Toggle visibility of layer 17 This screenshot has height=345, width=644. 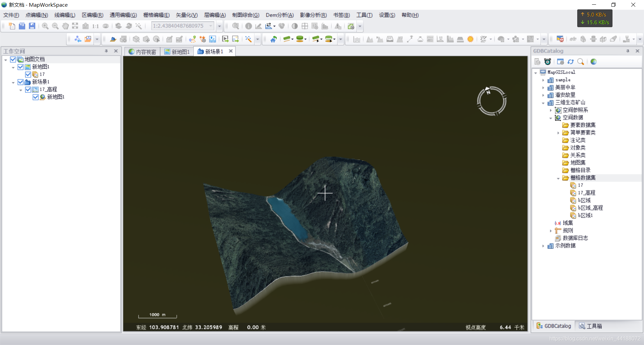[x=28, y=74]
